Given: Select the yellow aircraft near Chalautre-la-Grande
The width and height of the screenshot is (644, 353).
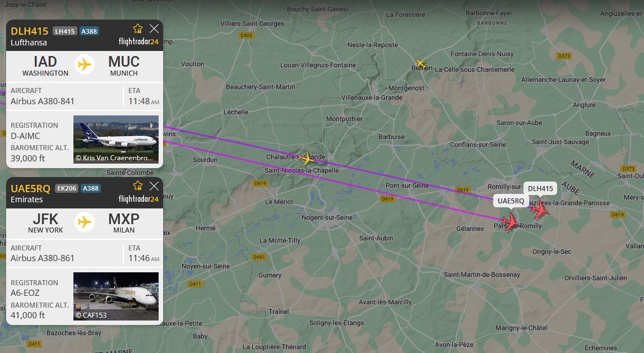Looking at the screenshot, I should tap(306, 158).
